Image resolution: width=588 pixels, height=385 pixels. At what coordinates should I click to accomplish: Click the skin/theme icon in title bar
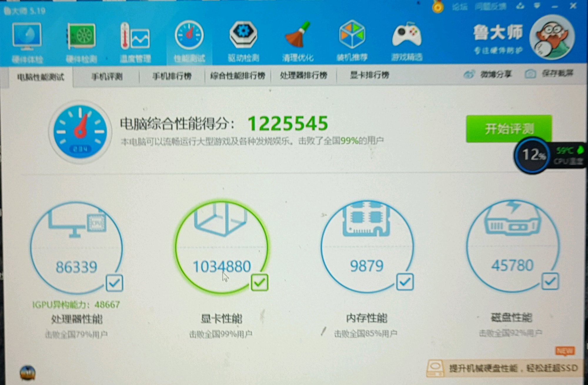tap(520, 6)
